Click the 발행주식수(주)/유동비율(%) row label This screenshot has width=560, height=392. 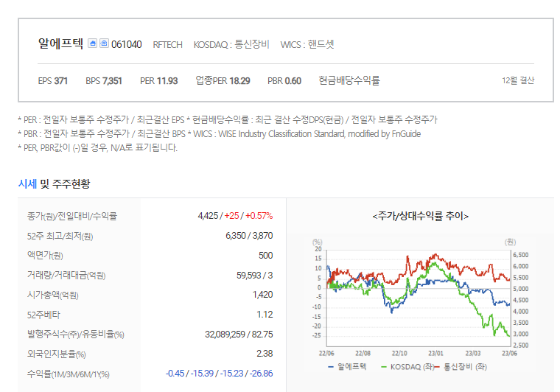click(75, 335)
